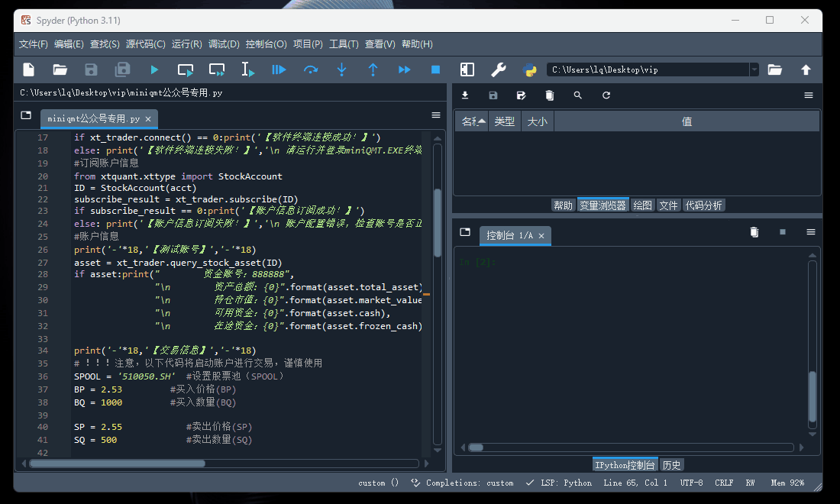Switch to the IPython控制台 tab

[x=625, y=465]
